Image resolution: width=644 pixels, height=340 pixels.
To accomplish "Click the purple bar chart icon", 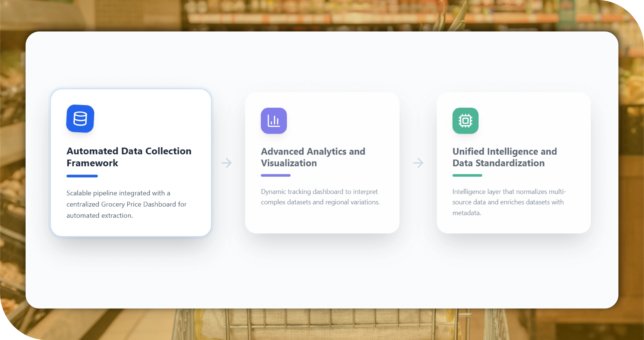I will pos(274,121).
